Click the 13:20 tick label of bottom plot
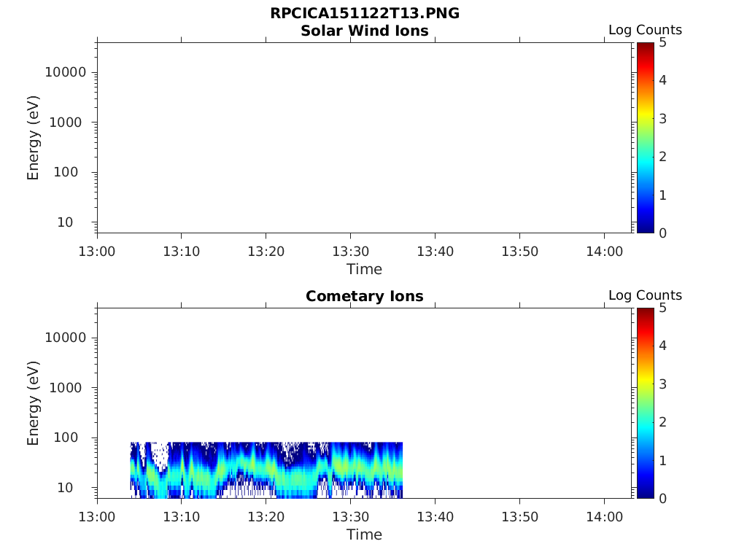This screenshot has height=560, width=747. click(266, 517)
